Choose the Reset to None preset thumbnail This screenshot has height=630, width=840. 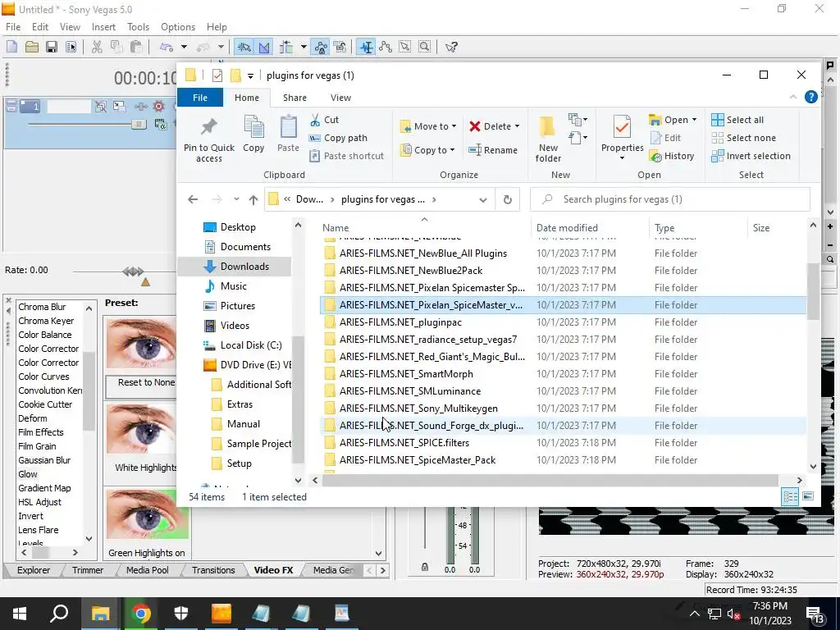[140, 344]
